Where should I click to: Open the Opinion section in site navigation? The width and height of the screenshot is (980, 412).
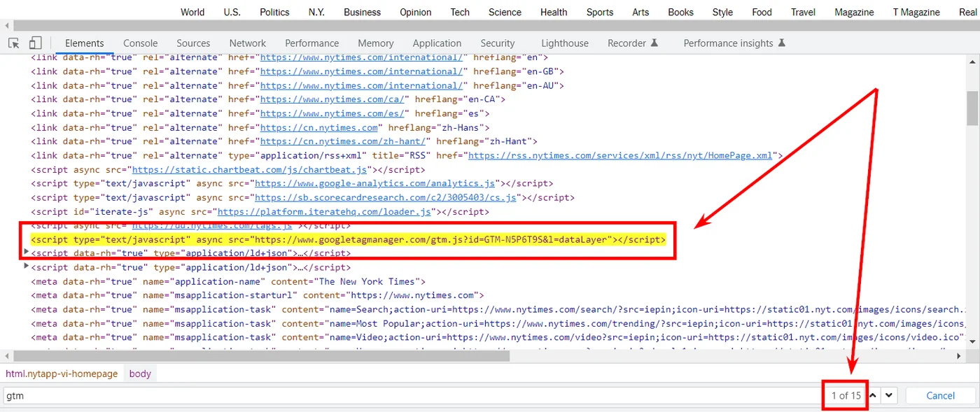tap(416, 12)
